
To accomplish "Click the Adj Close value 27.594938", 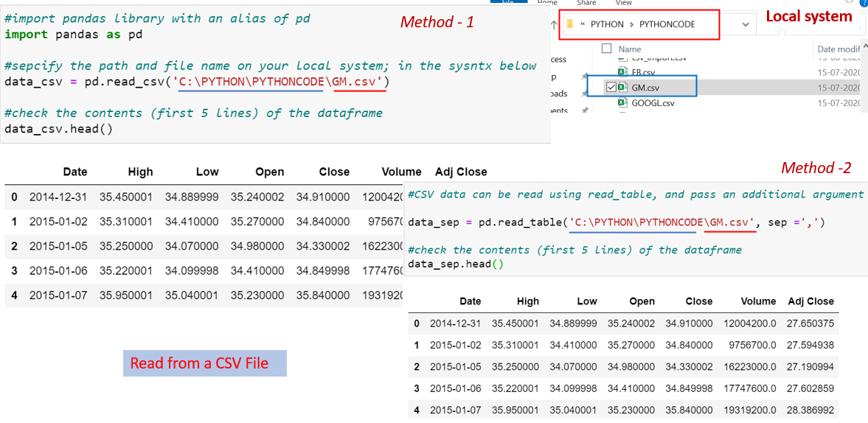I will 809,344.
